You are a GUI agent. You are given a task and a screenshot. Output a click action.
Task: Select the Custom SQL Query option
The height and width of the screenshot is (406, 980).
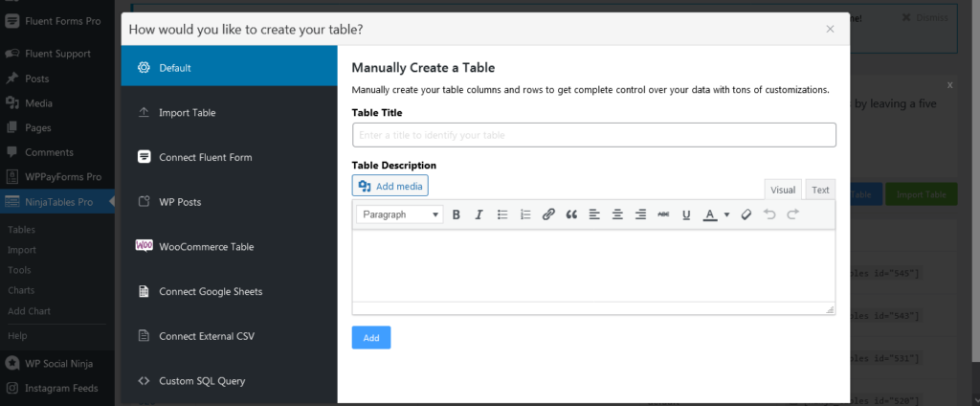(230, 381)
